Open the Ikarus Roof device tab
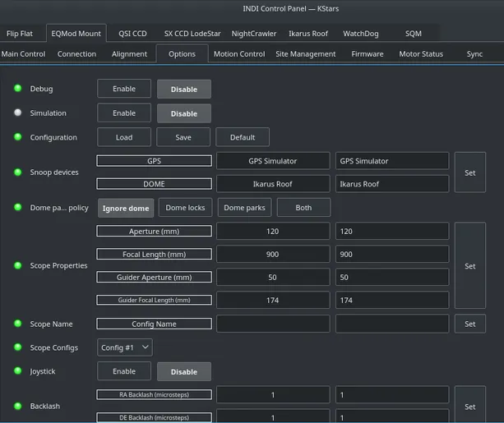The image size is (504, 423). click(308, 34)
